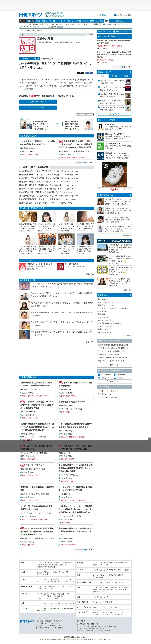Click ログイン link in header
This screenshot has width=151, height=644.
pos(118,15)
